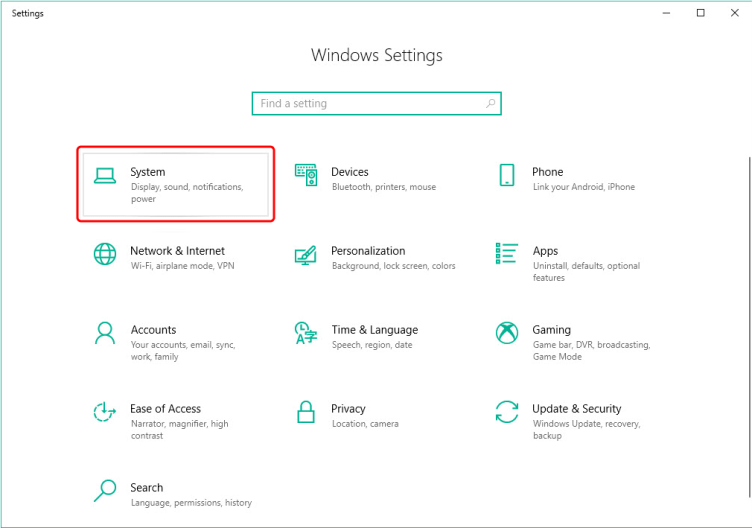The width and height of the screenshot is (752, 528).
Task: Click the Privacy padlock icon
Action: (x=306, y=412)
